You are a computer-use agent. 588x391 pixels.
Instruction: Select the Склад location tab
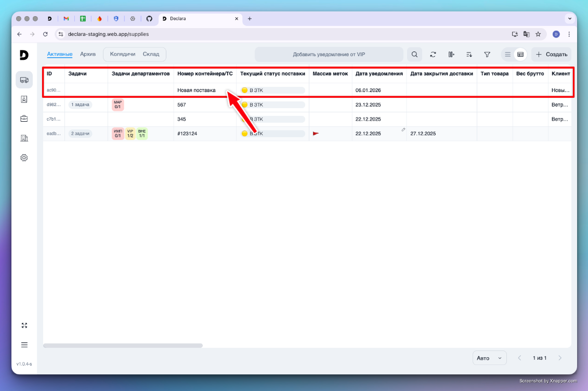[151, 54]
